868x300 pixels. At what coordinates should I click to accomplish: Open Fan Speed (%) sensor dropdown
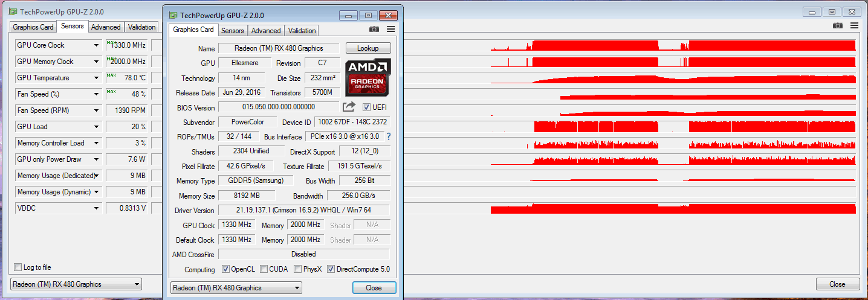[96, 94]
